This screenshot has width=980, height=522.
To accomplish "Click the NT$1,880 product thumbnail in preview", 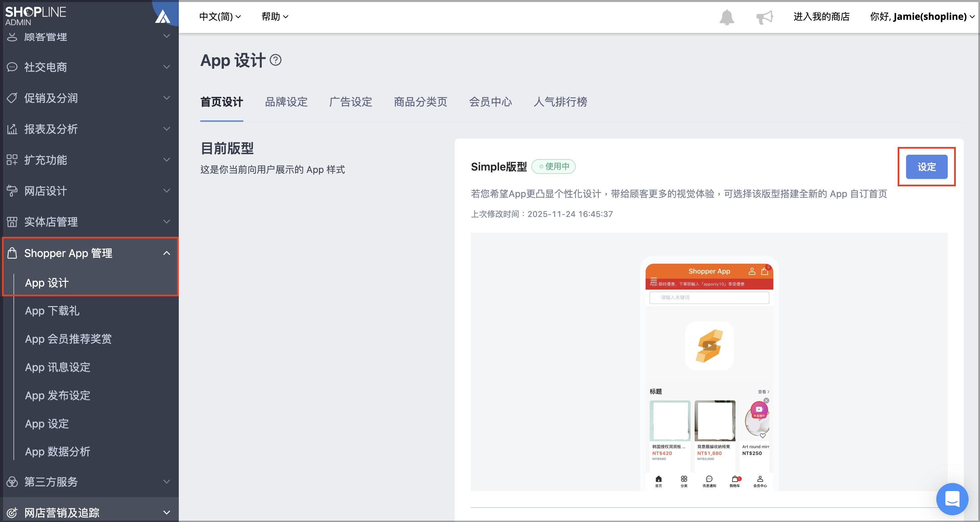I will [715, 421].
